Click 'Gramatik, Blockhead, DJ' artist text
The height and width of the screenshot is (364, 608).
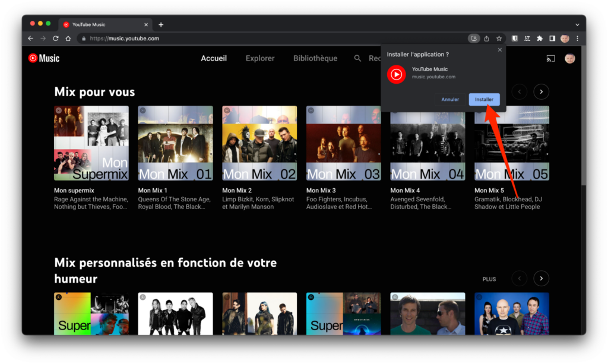click(x=508, y=200)
